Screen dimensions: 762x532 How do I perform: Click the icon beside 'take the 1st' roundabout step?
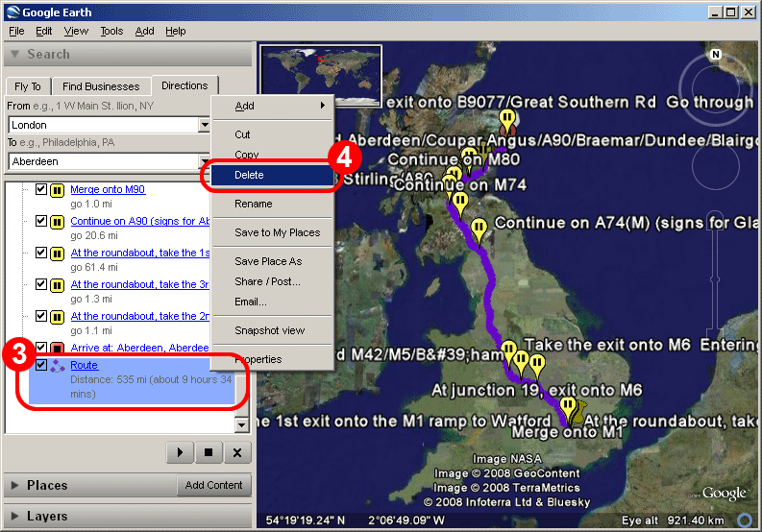pyautogui.click(x=58, y=254)
